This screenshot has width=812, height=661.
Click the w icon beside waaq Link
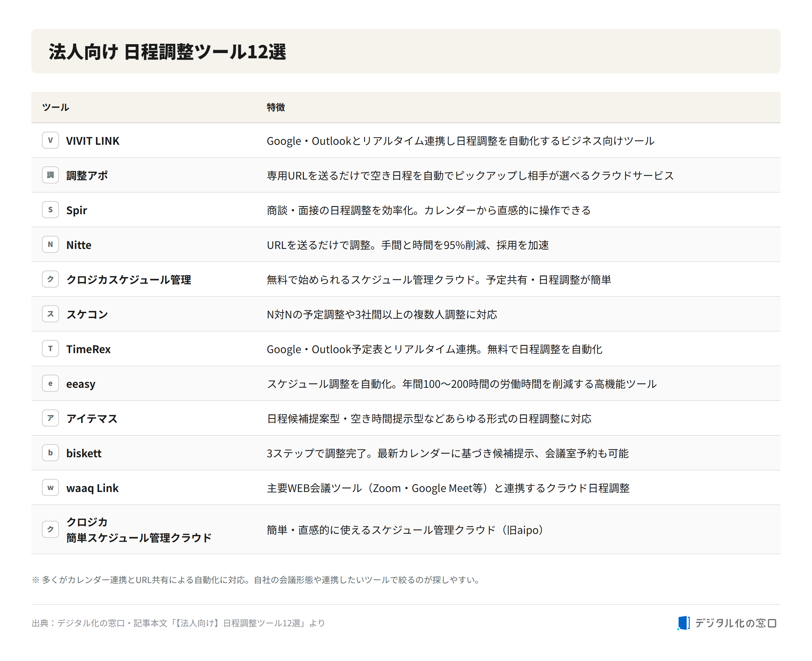pyautogui.click(x=50, y=487)
